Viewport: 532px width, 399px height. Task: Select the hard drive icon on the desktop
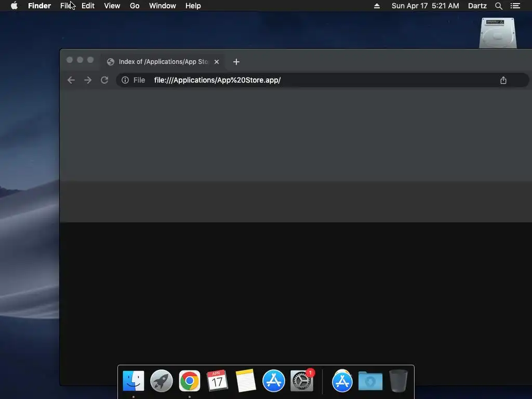coord(498,33)
